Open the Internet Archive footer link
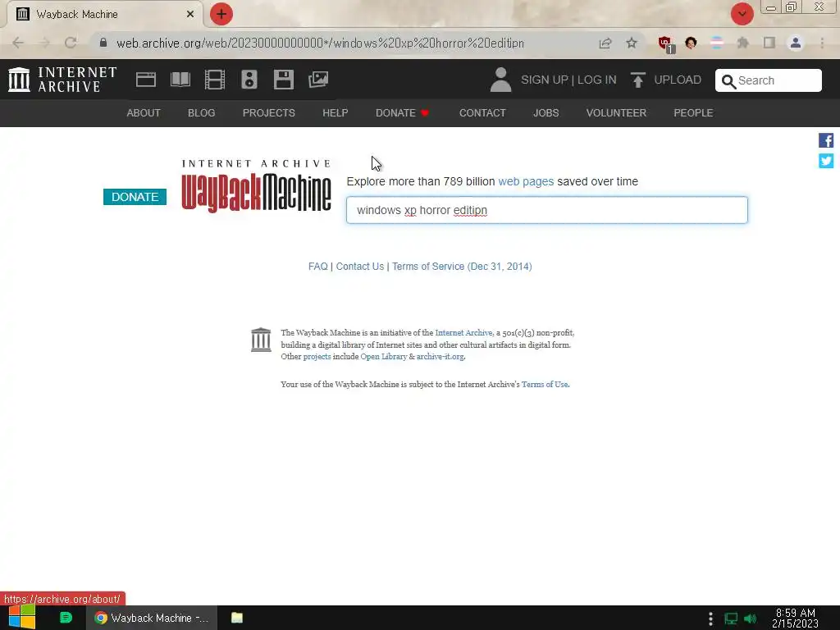The height and width of the screenshot is (630, 840). click(x=463, y=333)
